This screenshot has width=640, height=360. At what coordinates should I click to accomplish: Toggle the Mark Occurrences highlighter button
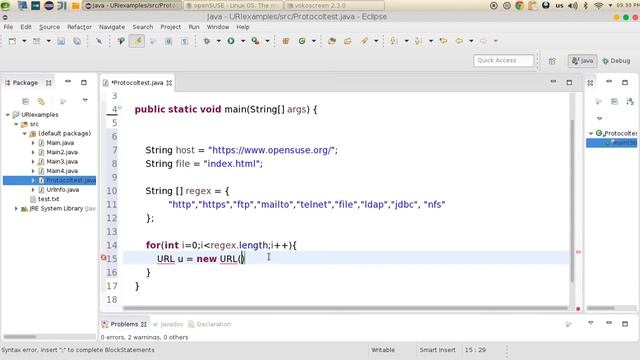(137, 41)
